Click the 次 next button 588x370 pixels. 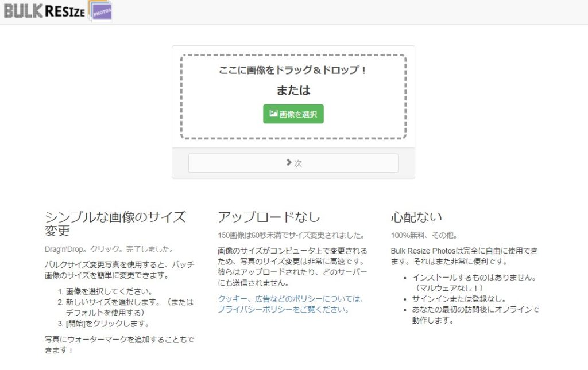[293, 163]
